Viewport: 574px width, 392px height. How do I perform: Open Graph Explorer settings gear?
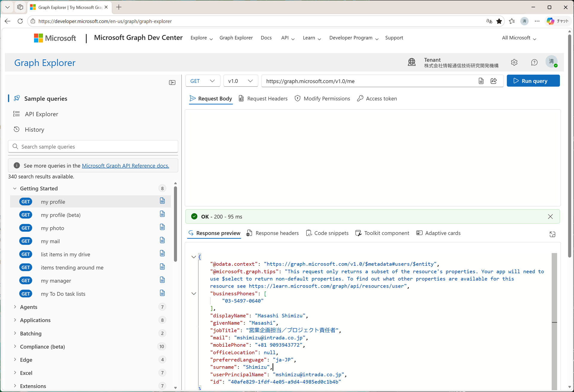(514, 62)
